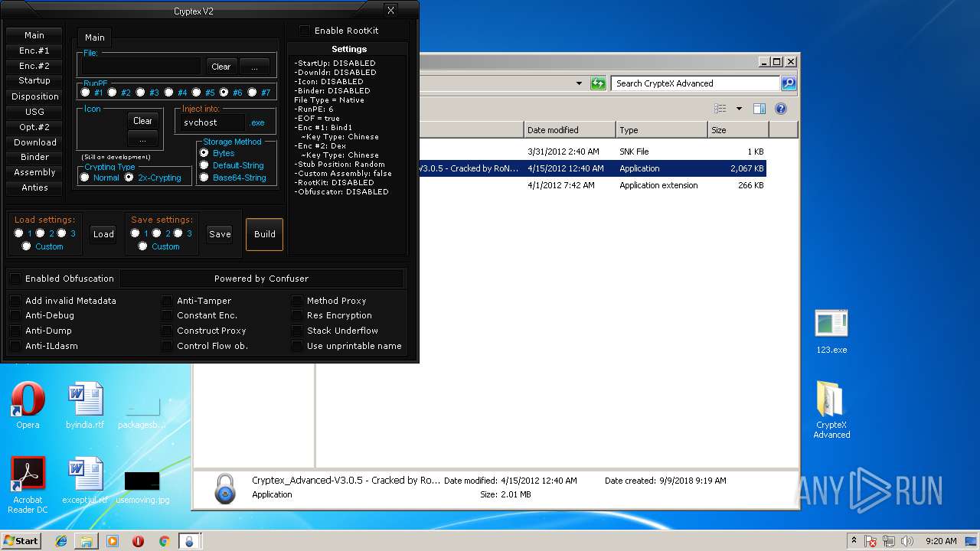Choose Default-String storage method

[204, 165]
